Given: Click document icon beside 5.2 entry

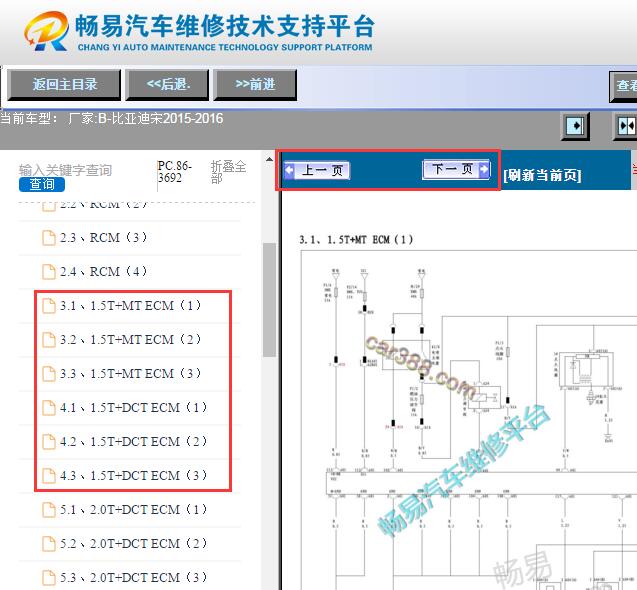Looking at the screenshot, I should (x=49, y=544).
